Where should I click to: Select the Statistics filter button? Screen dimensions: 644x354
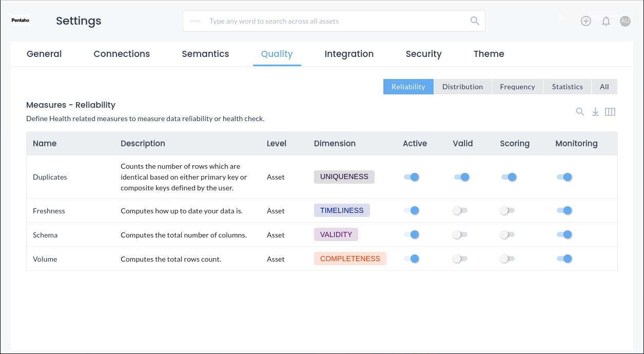click(x=567, y=87)
